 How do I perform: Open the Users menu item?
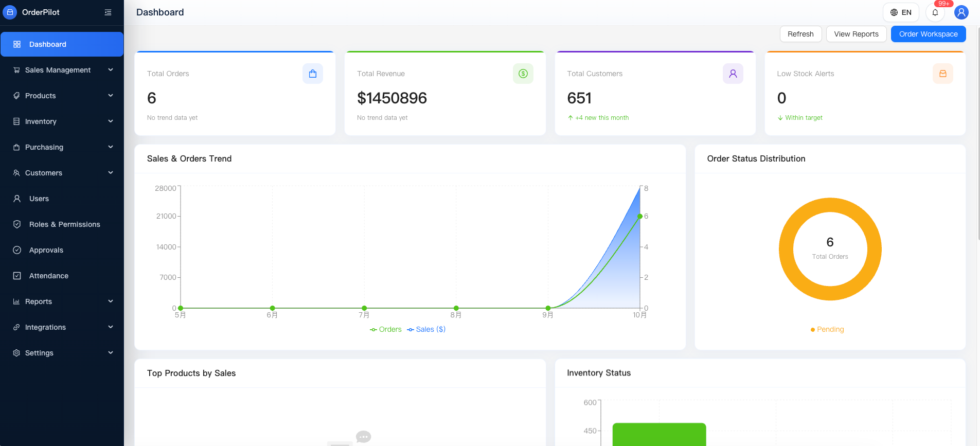[62, 199]
